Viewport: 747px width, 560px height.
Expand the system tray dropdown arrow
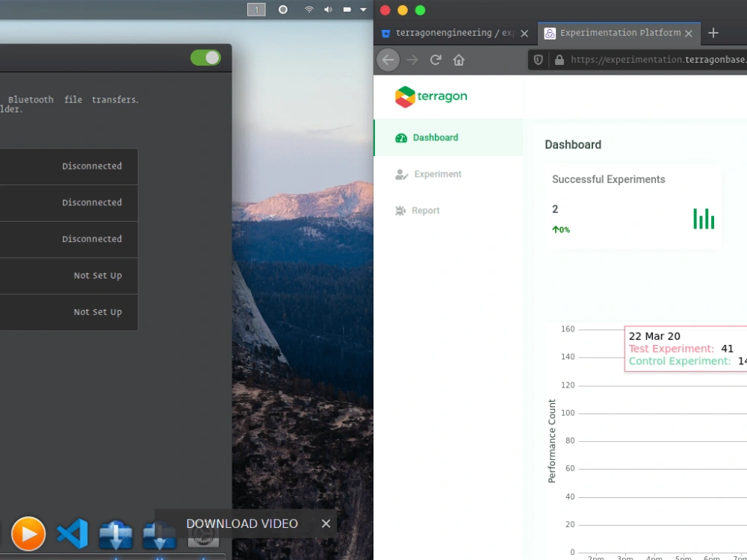click(x=363, y=10)
